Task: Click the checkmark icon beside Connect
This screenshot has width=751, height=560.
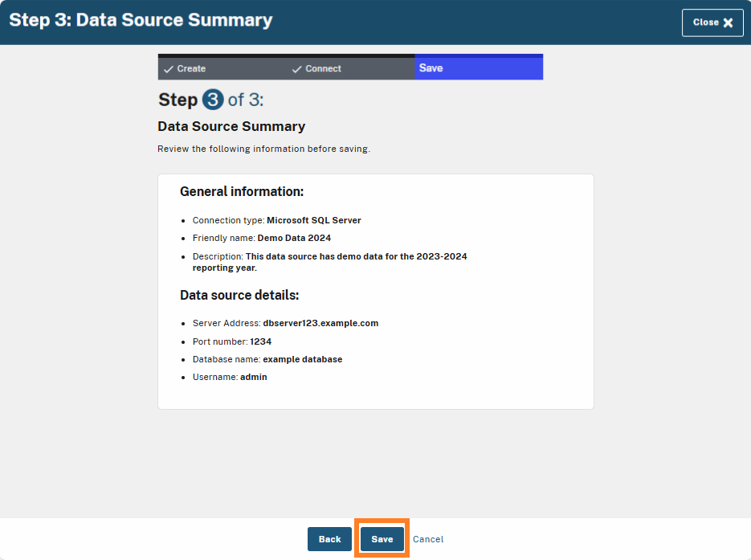Action: coord(298,68)
